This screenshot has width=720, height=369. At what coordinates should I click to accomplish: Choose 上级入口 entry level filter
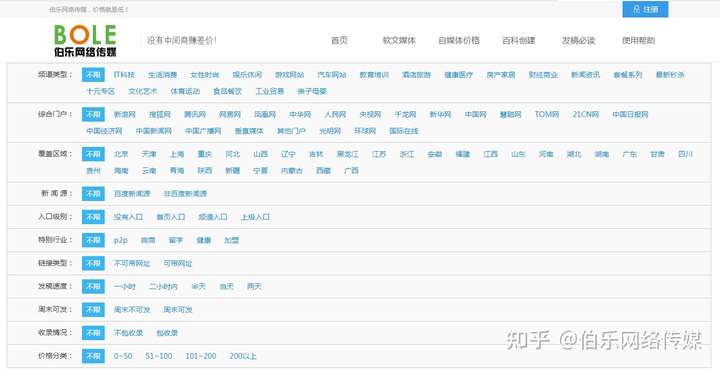(255, 217)
